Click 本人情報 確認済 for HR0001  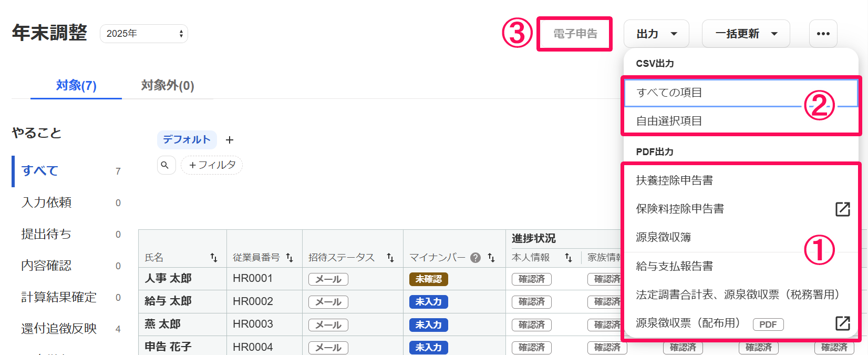click(532, 279)
